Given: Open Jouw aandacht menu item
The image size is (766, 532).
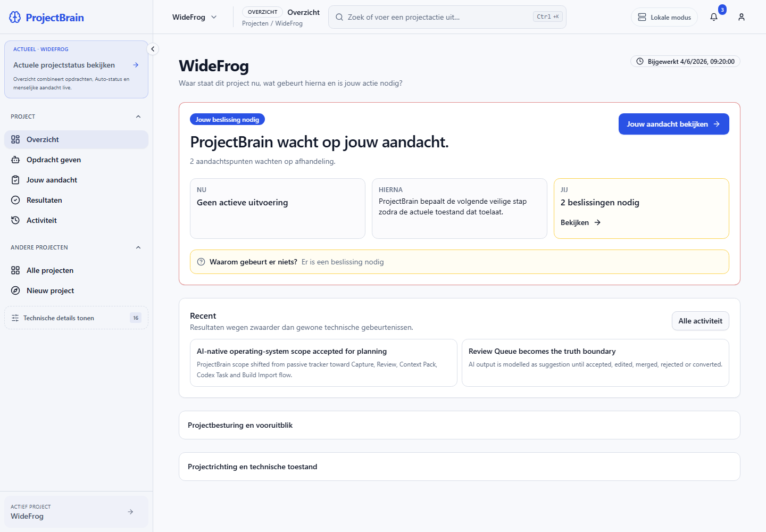Looking at the screenshot, I should [x=76, y=180].
